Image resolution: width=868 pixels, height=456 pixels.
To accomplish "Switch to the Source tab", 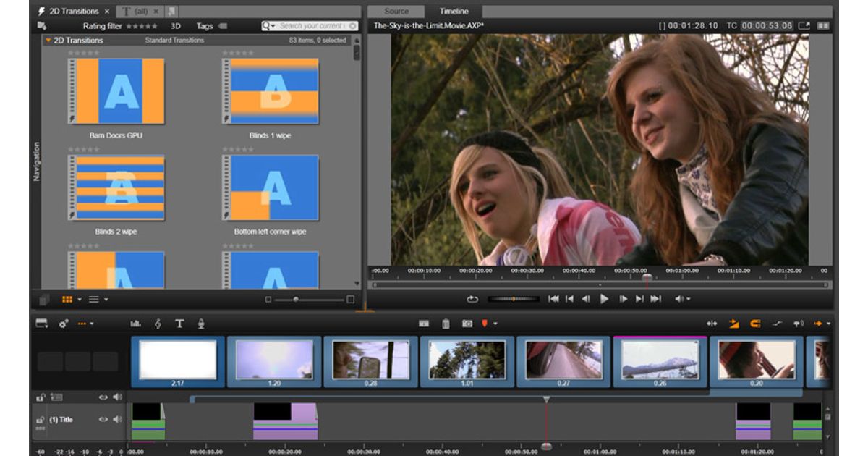I will pyautogui.click(x=396, y=12).
